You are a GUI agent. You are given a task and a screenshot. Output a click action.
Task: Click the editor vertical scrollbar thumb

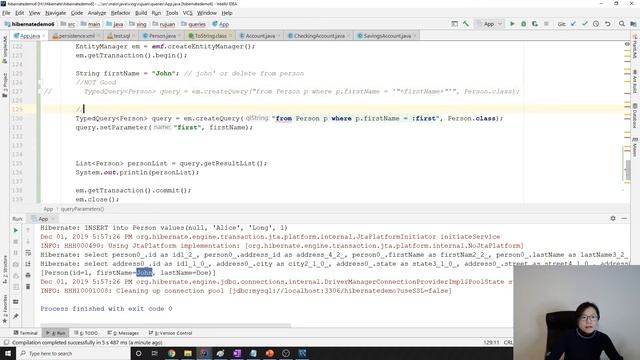(627, 169)
